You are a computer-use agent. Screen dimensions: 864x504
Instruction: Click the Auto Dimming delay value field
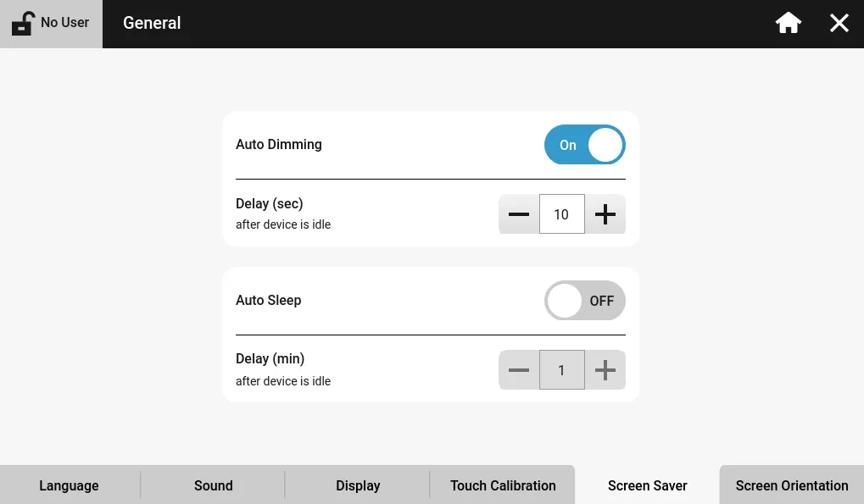pos(561,214)
